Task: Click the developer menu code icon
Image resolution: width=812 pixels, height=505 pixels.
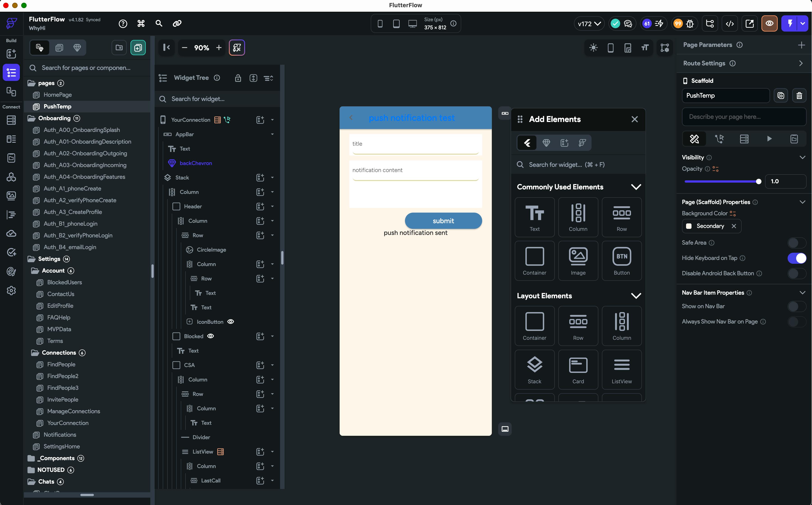Action: [730, 24]
